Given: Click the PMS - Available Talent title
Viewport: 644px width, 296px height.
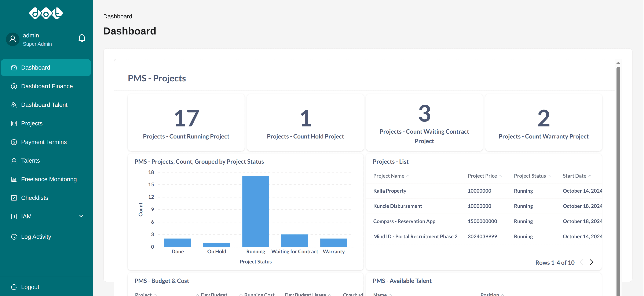Looking at the screenshot, I should [x=402, y=281].
